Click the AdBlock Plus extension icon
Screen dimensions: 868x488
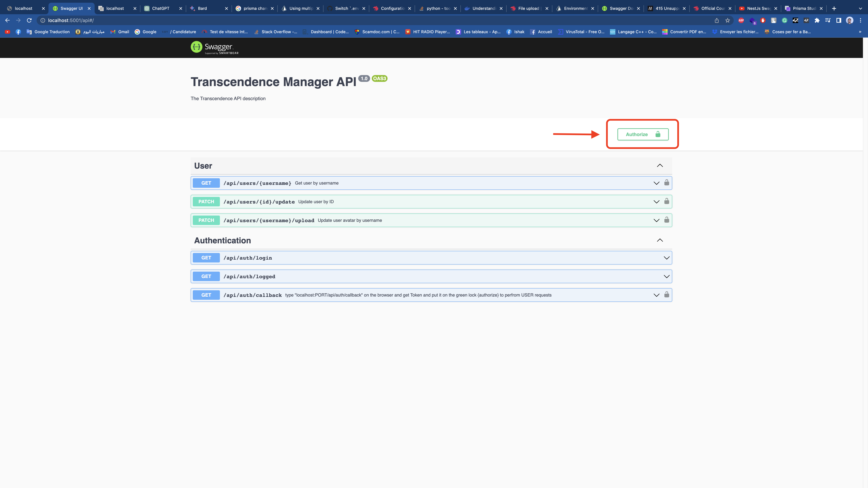coord(741,21)
